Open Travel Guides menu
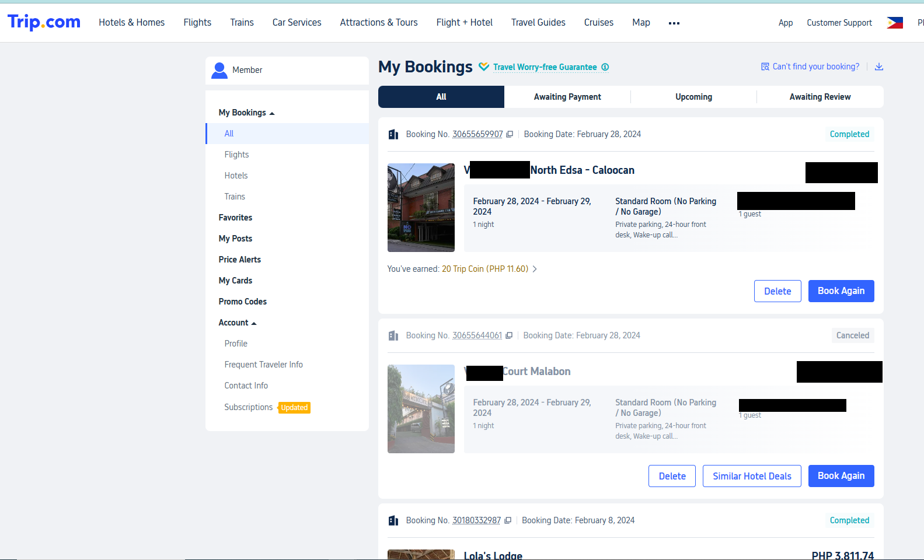 538,22
